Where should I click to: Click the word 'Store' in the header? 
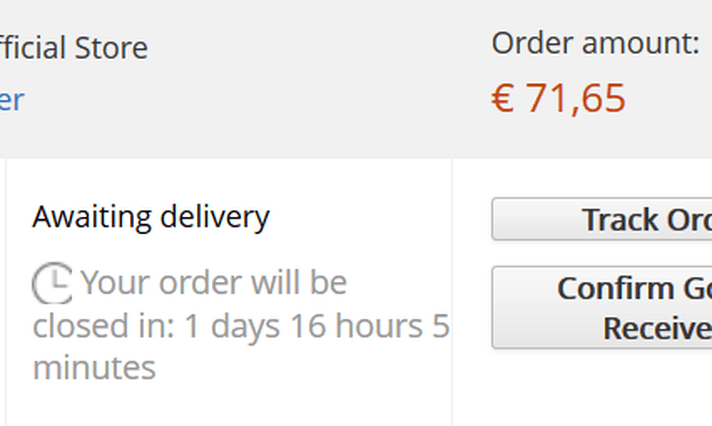111,48
